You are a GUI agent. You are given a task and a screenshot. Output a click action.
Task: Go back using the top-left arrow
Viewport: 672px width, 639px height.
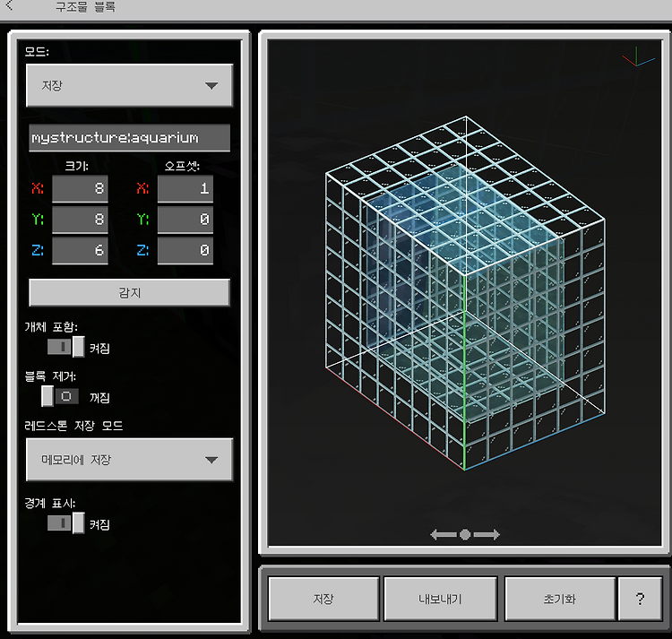pos(10,6)
